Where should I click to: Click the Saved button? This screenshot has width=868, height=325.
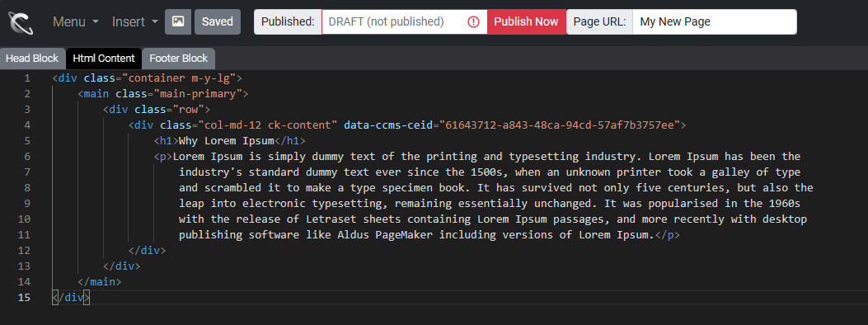[218, 21]
